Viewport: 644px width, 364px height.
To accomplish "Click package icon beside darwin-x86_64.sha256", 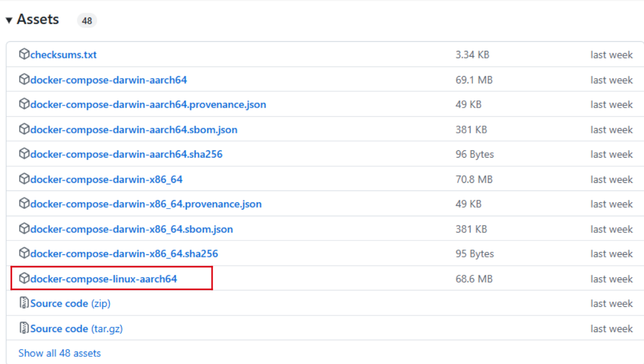I will (x=24, y=253).
